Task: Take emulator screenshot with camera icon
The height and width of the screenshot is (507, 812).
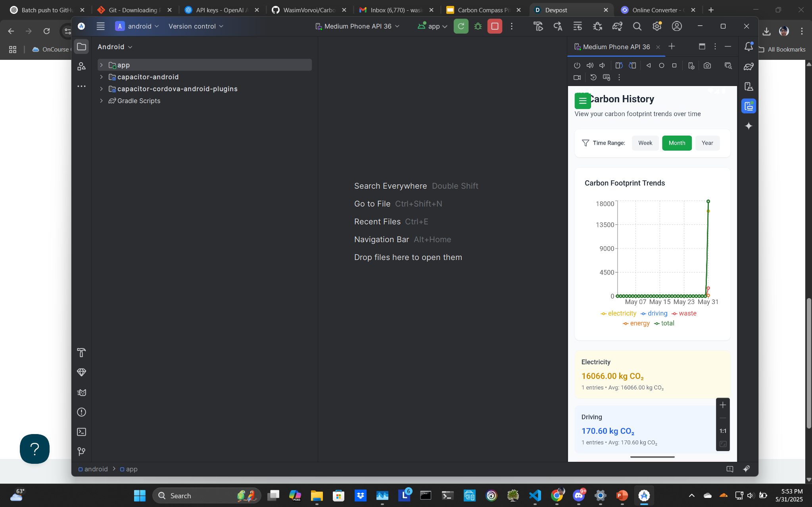Action: click(x=707, y=66)
